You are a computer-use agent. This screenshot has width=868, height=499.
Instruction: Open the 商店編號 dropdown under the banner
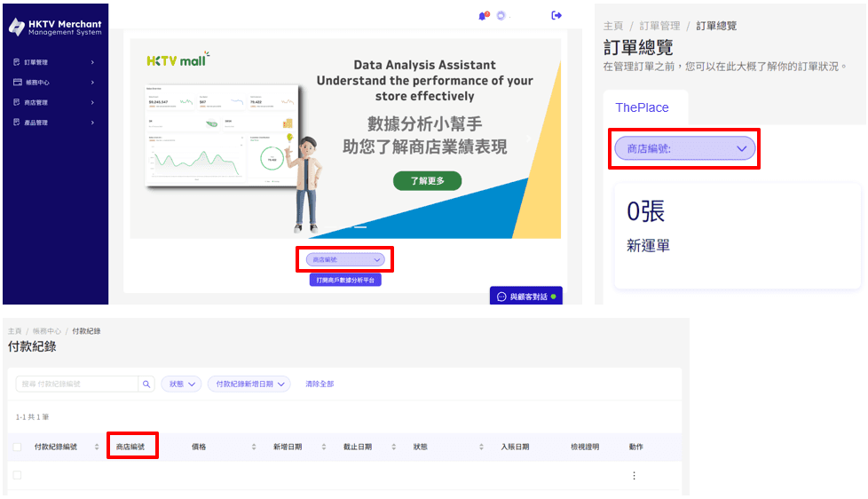(345, 259)
